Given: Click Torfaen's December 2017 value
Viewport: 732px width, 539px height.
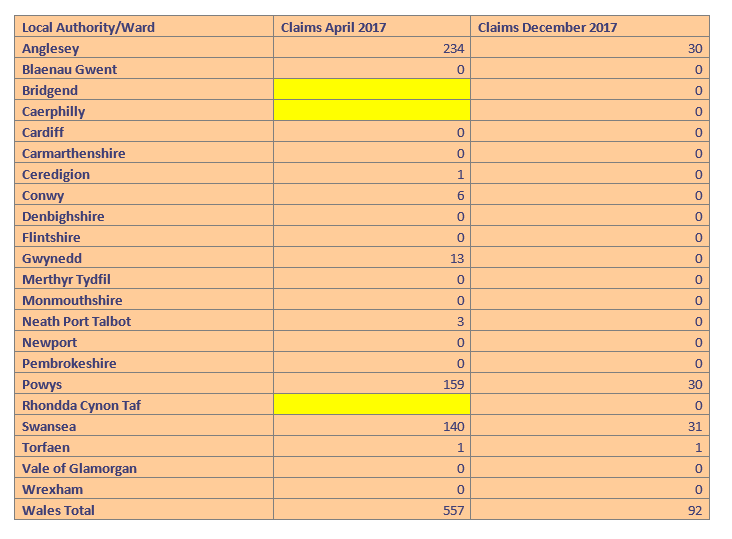Looking at the screenshot, I should (x=698, y=447).
